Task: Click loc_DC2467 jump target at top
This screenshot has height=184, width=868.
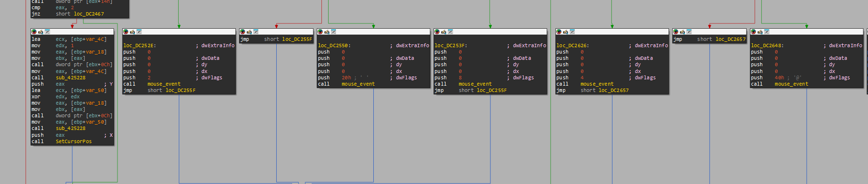Action: coord(89,14)
